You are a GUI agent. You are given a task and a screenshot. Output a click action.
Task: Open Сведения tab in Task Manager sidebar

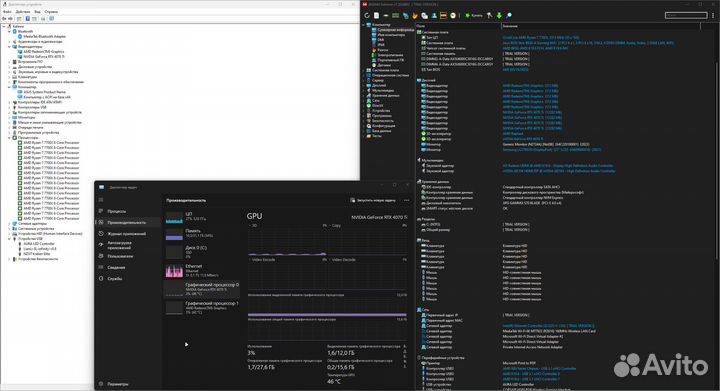click(116, 268)
